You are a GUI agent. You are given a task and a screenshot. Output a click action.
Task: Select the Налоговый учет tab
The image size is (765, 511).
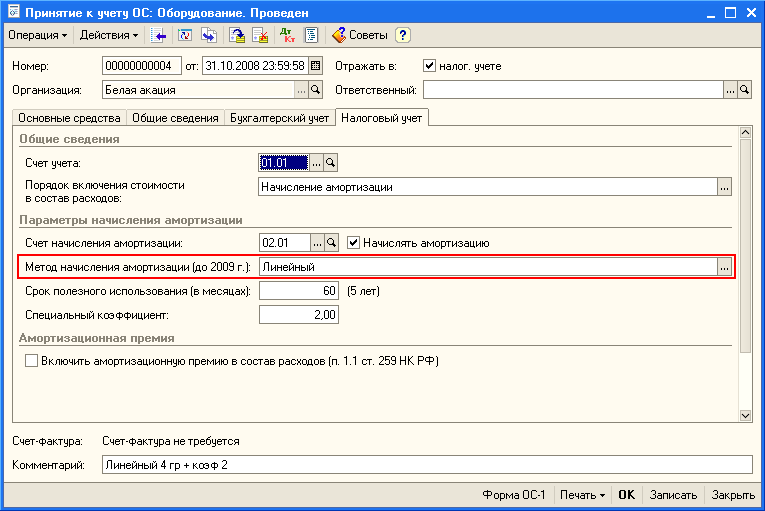pyautogui.click(x=382, y=118)
